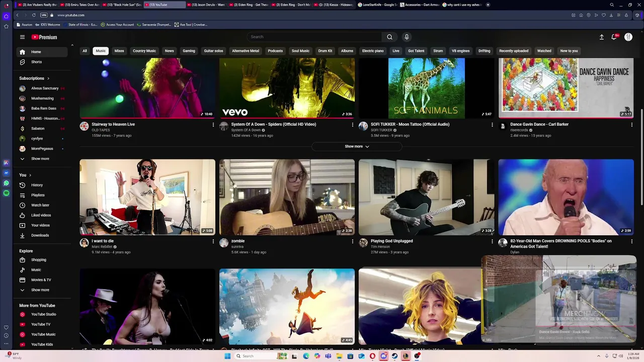Click the search magnifier button
The width and height of the screenshot is (644, 362).
point(389,37)
